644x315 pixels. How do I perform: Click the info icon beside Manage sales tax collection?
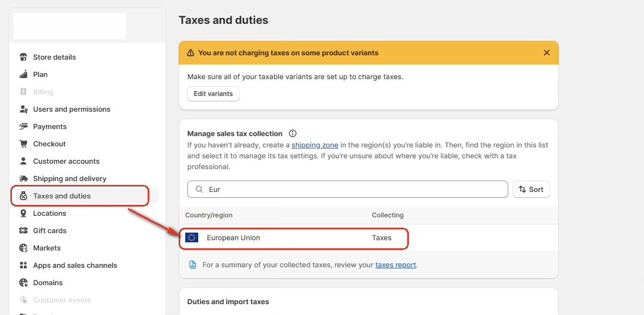[293, 133]
